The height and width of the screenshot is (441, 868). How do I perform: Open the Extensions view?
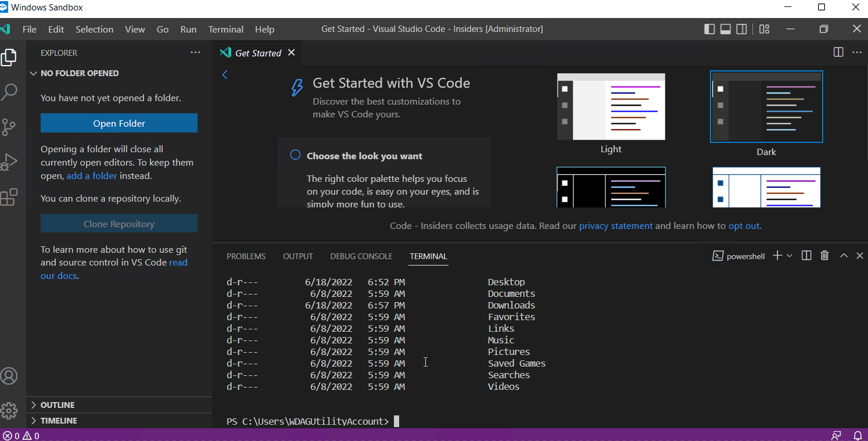click(x=10, y=197)
